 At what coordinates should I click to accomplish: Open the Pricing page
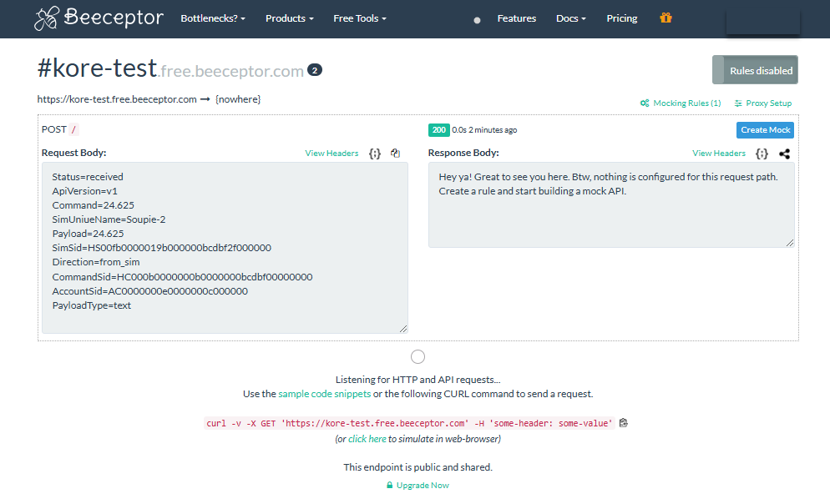click(x=621, y=18)
